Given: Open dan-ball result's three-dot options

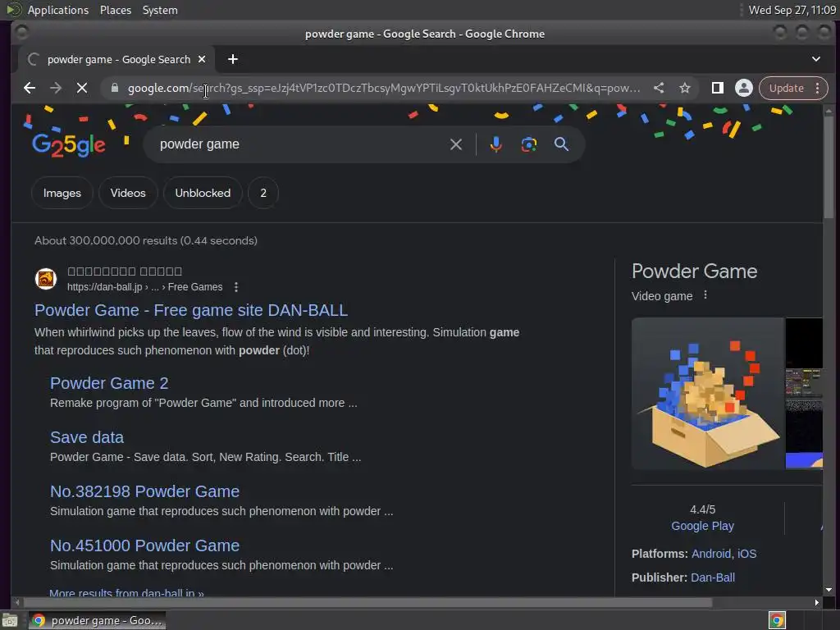Looking at the screenshot, I should [x=236, y=287].
